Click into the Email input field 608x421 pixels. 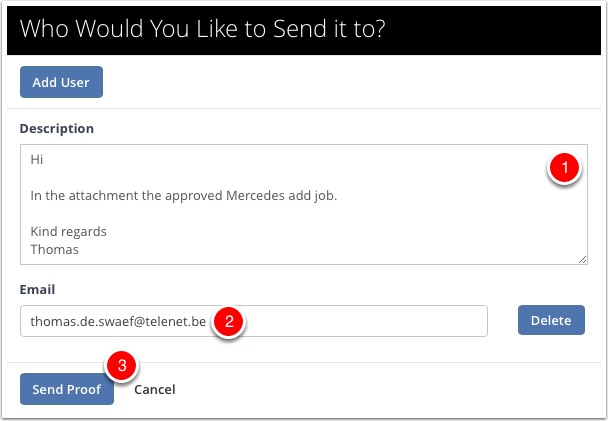(254, 321)
